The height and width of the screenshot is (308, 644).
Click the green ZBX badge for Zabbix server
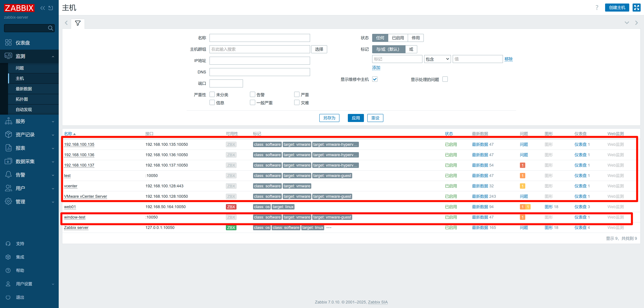point(231,228)
